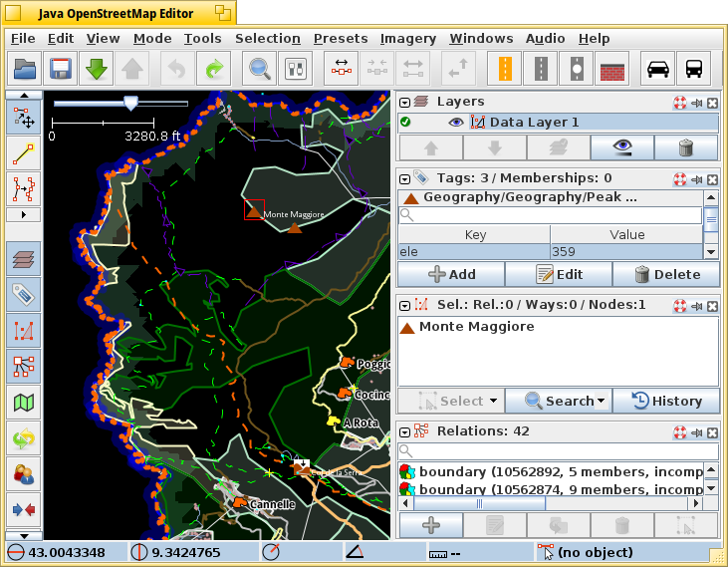
Task: Click the active-layer green check for Data Layer 1
Action: [405, 123]
